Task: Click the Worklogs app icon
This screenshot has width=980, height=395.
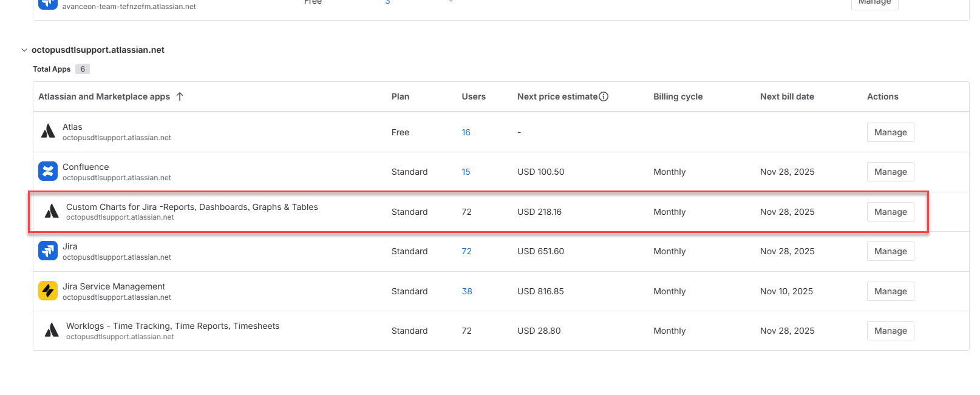Action: 52,330
